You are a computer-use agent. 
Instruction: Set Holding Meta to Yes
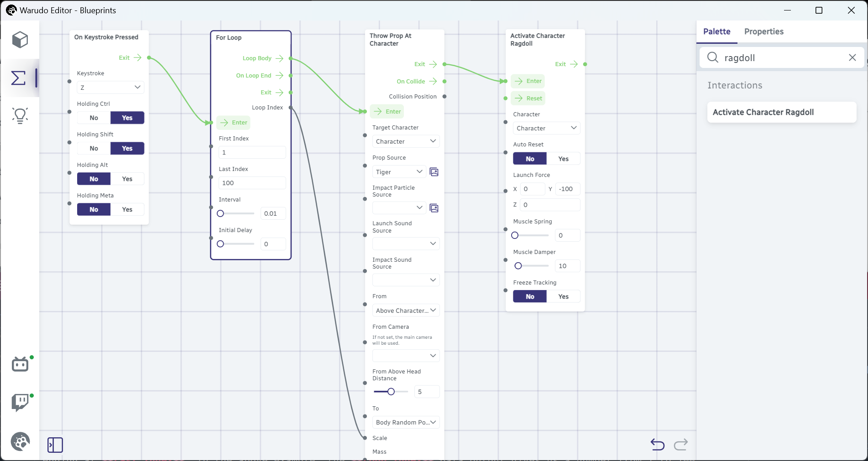[127, 209]
